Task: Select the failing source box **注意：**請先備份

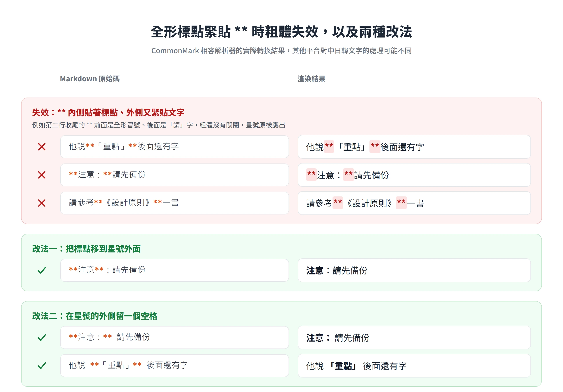Action: coord(175,175)
